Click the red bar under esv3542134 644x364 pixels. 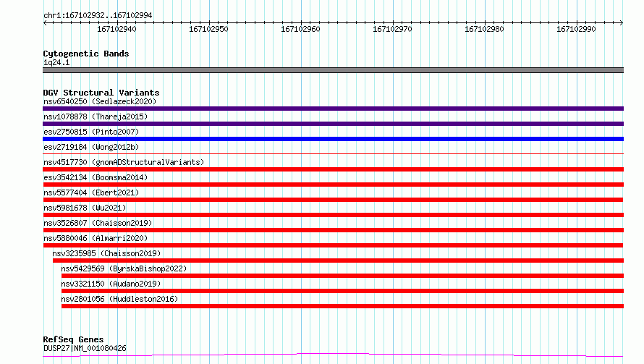point(333,185)
